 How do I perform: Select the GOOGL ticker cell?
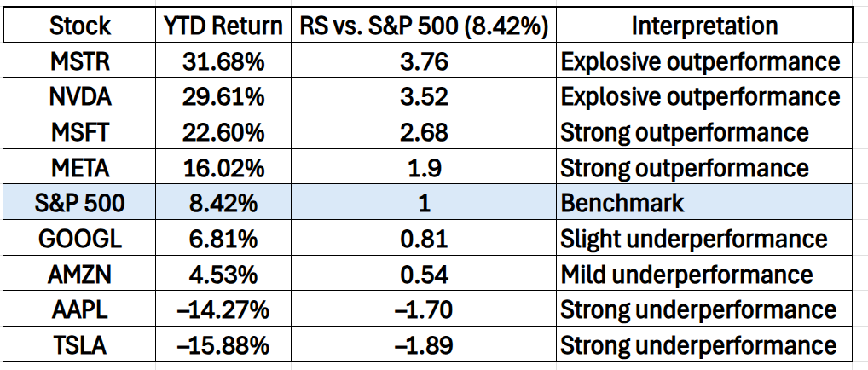(x=79, y=239)
